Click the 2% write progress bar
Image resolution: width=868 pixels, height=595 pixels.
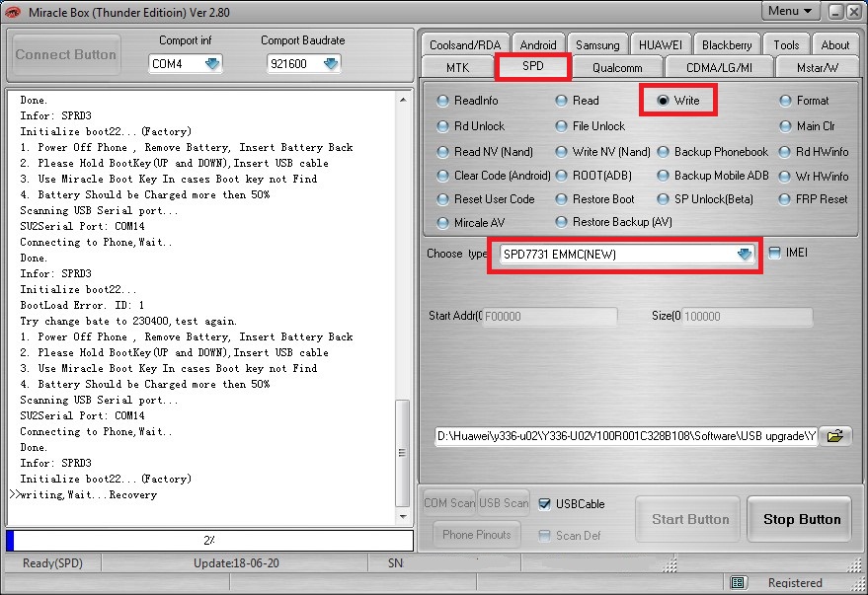[209, 541]
